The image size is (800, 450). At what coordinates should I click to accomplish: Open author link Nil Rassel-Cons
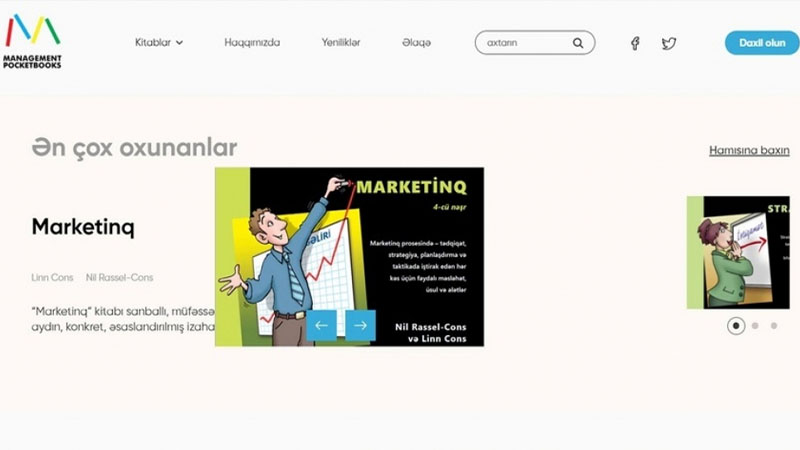tap(119, 278)
